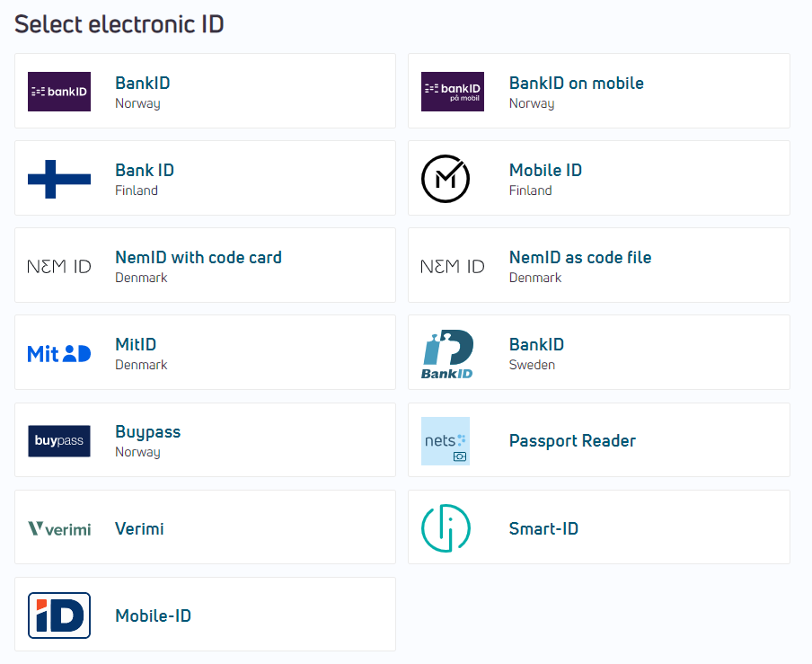This screenshot has height=664, width=812.
Task: Click the dark blue buypass logo
Action: [x=59, y=441]
